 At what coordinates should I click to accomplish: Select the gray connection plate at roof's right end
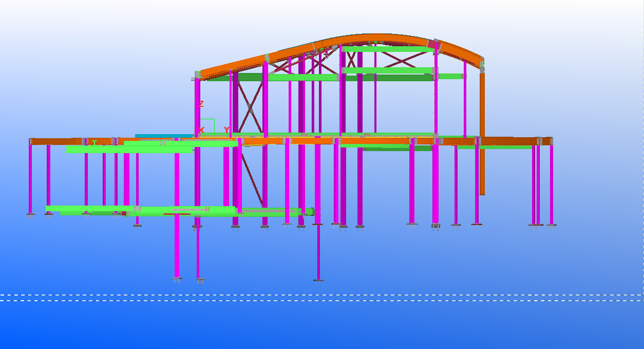482,67
